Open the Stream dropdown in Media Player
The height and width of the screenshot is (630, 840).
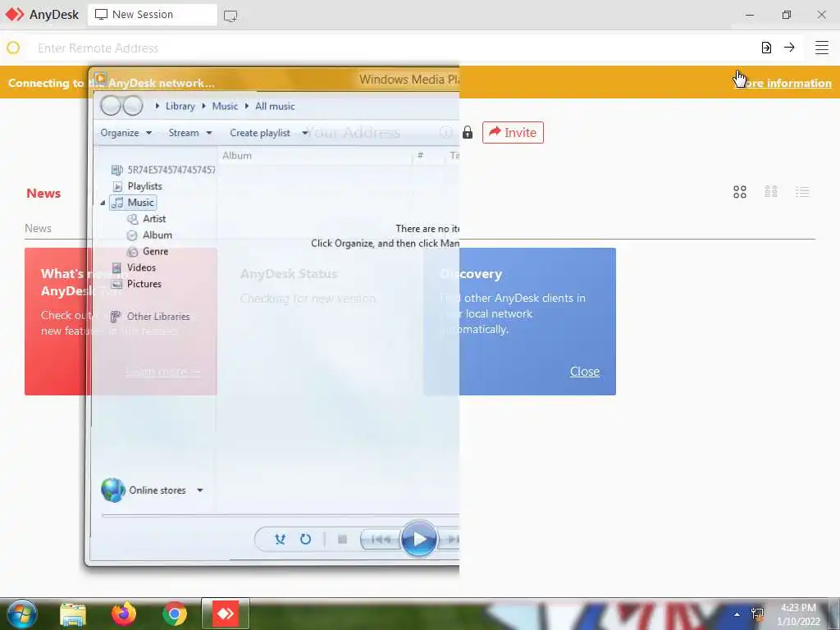pos(190,133)
